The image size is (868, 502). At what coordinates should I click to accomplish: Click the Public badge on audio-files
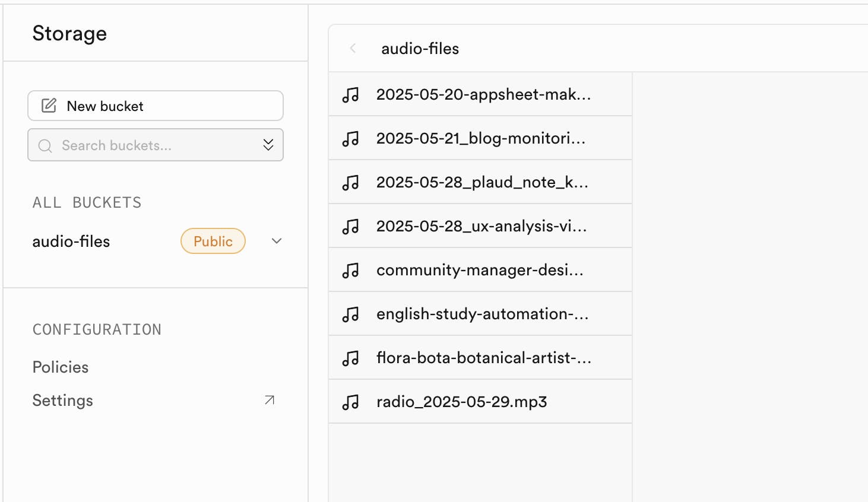point(213,242)
